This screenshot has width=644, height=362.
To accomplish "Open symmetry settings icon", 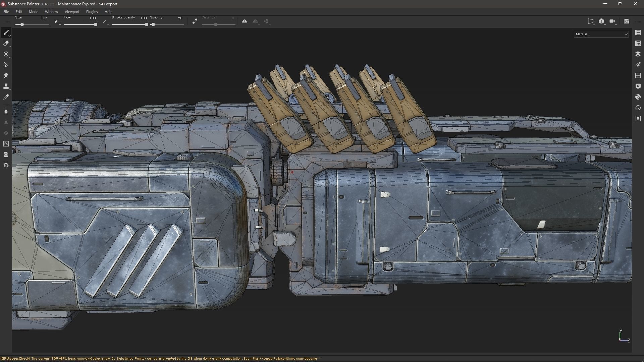I will 255,21.
